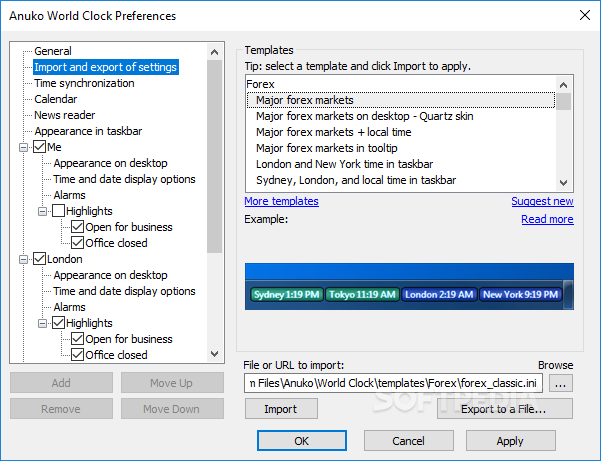The width and height of the screenshot is (601, 461).
Task: Open Appearance in taskbar settings
Action: pos(88,131)
